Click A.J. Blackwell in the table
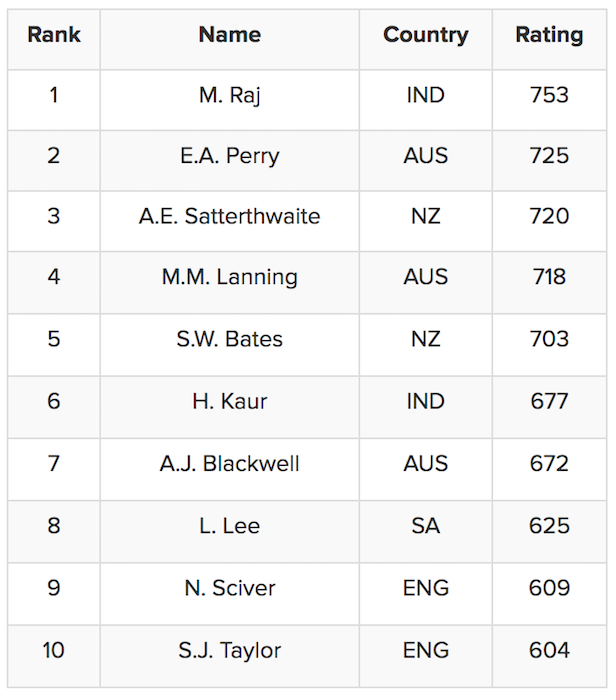The width and height of the screenshot is (616, 700). click(x=230, y=464)
